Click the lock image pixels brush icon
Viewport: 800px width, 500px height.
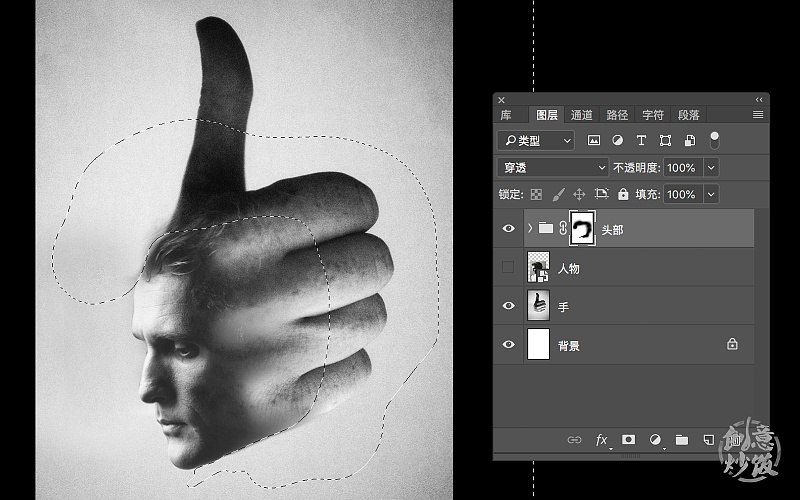click(x=558, y=194)
